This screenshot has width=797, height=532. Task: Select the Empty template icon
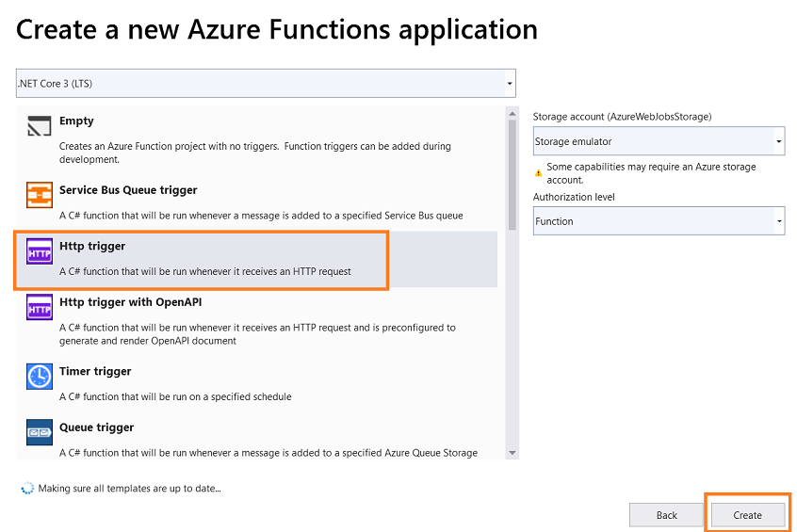40,125
